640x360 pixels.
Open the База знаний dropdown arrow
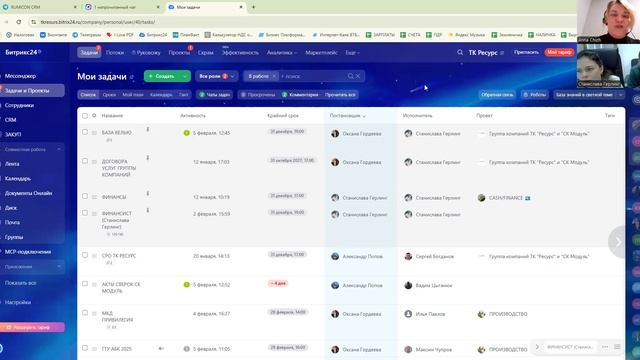click(621, 95)
